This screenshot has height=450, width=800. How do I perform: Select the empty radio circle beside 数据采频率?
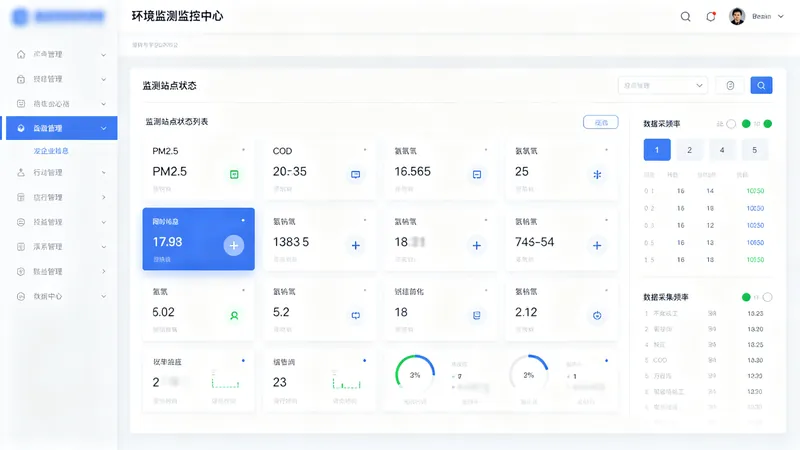731,124
